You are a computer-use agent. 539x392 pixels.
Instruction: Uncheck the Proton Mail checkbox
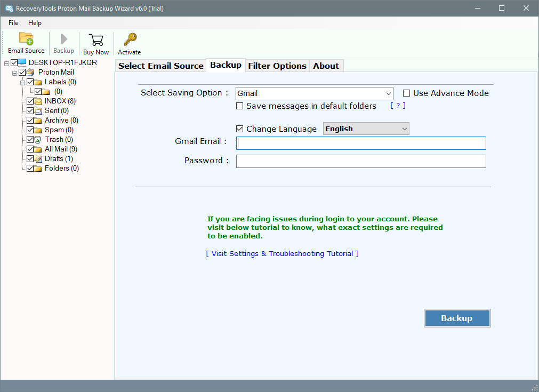[x=22, y=72]
